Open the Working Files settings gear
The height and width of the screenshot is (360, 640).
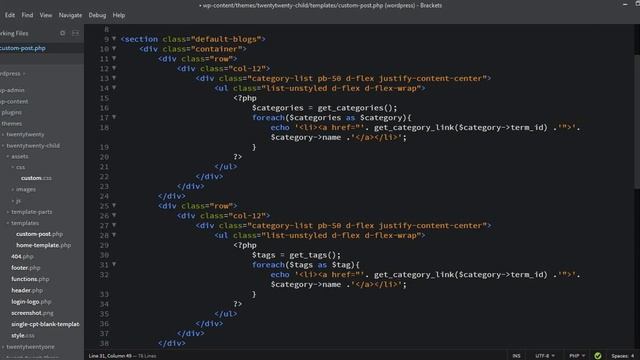click(x=62, y=33)
